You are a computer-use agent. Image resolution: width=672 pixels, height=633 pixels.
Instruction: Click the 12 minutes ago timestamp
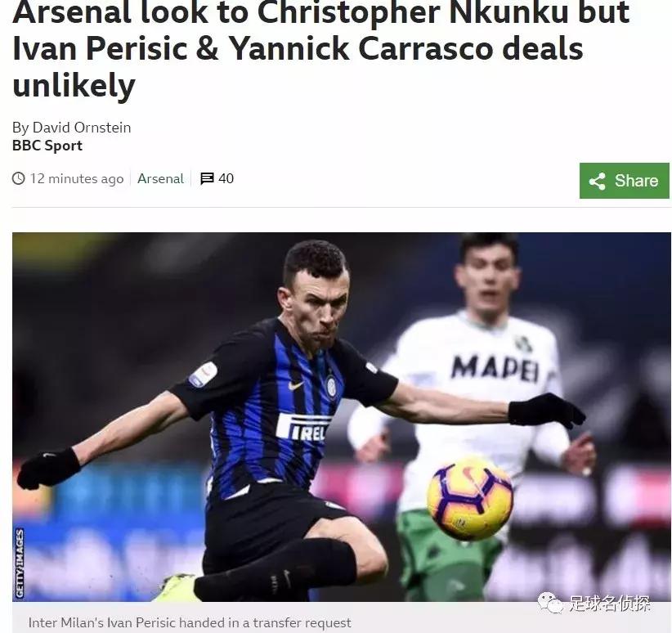77,179
